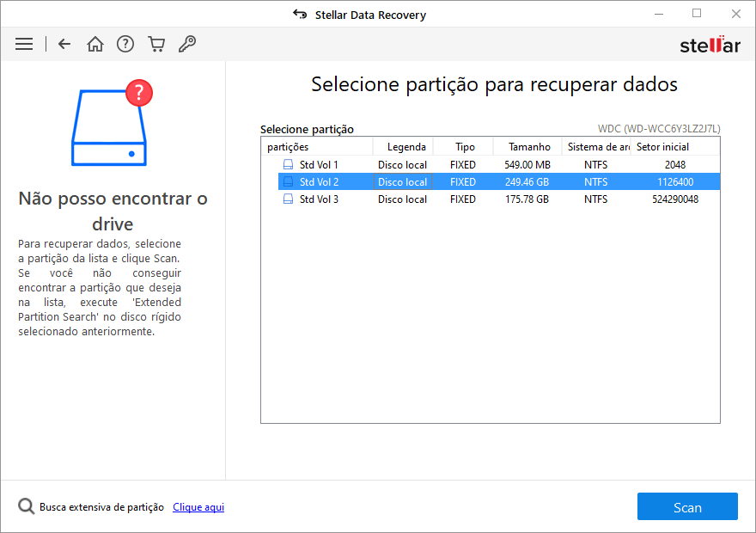
Task: Click 'NTFS' in Std Vol 1 row
Action: point(596,165)
